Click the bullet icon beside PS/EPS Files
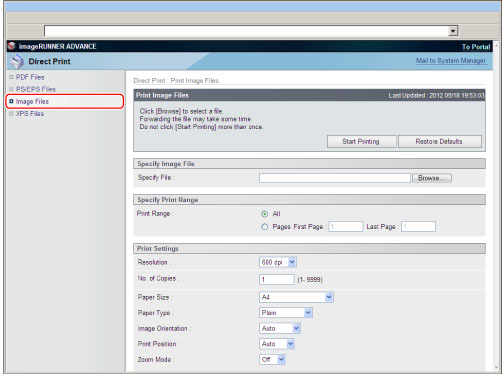The width and height of the screenshot is (502, 374). tap(11, 89)
